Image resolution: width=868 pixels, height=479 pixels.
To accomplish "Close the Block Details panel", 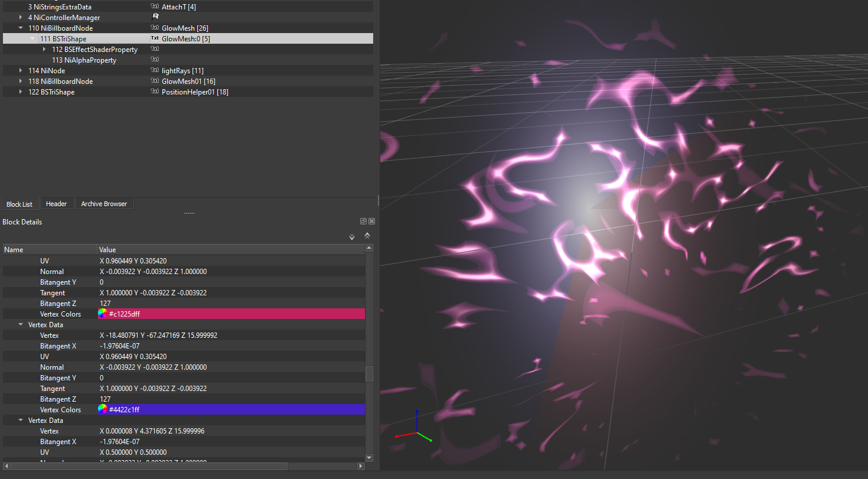I will 371,221.
